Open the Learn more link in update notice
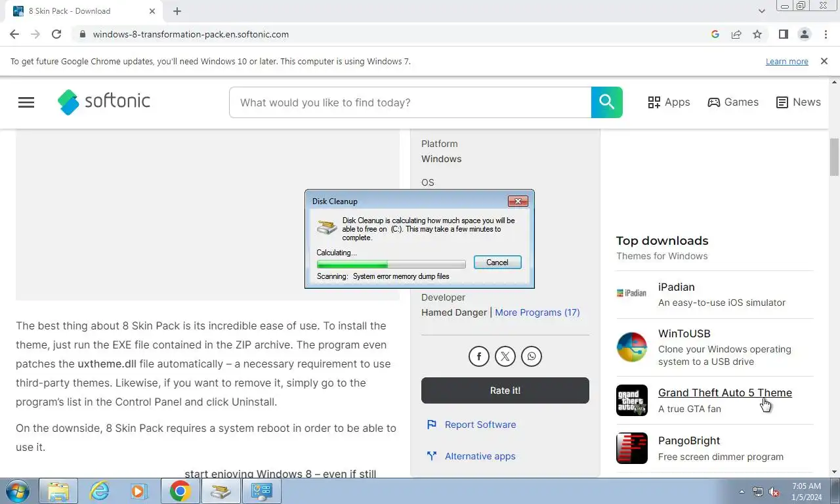The width and height of the screenshot is (840, 504). click(x=787, y=61)
